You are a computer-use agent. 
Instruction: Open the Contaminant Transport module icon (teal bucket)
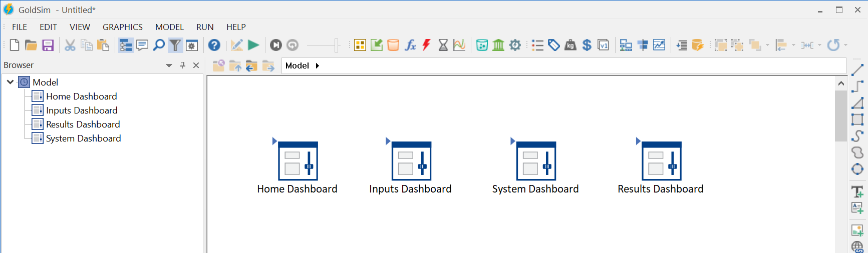[482, 45]
